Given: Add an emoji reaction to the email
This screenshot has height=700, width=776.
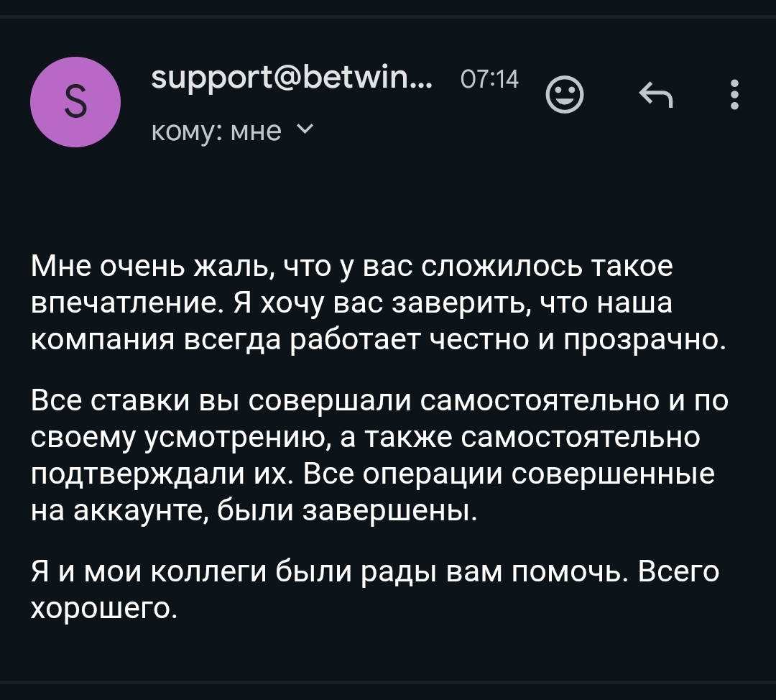Looking at the screenshot, I should [565, 96].
